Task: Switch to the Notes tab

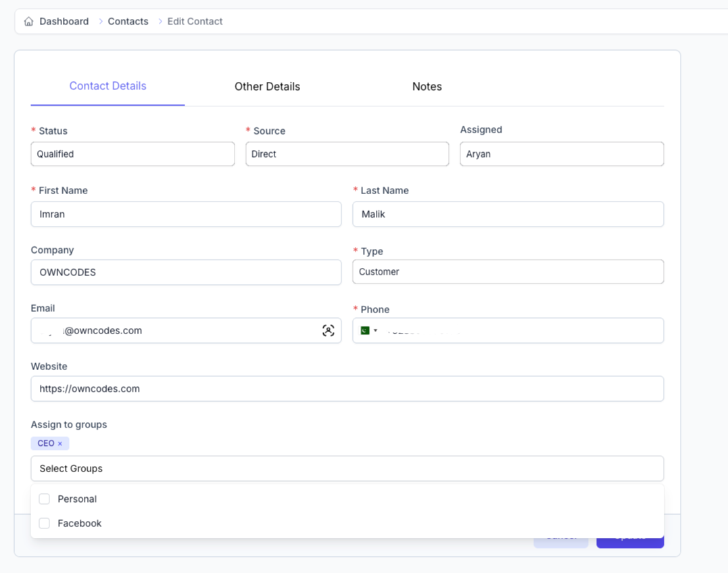Action: click(427, 86)
